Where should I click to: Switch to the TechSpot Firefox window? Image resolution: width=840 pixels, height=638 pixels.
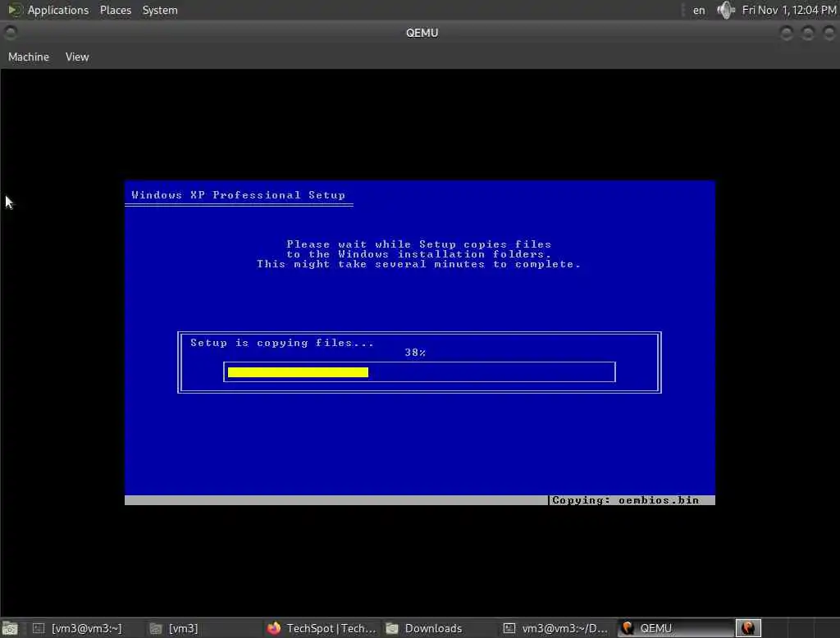coord(322,628)
